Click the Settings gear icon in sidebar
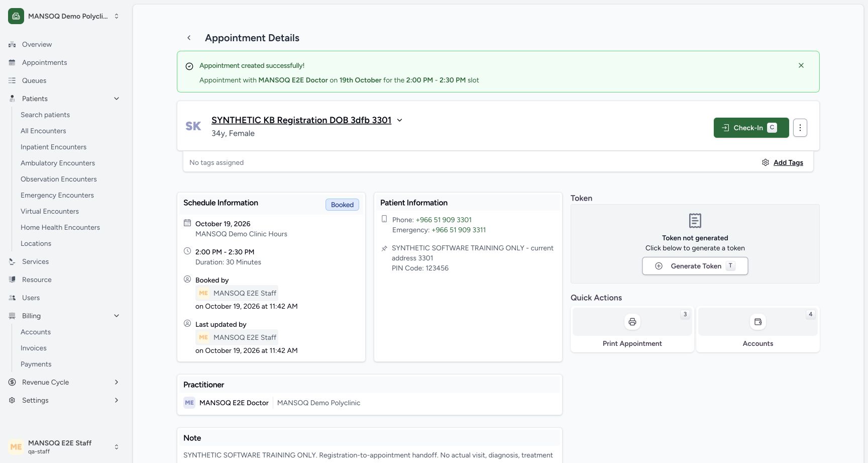 12,400
